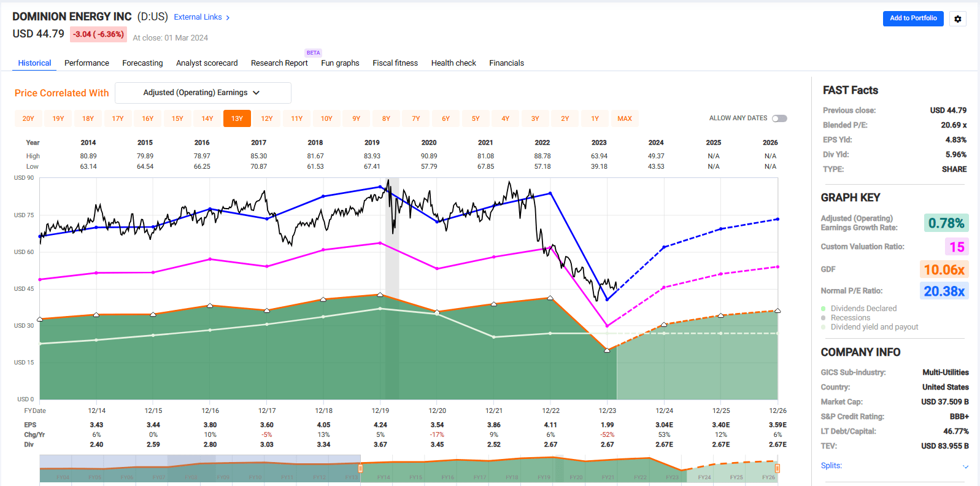980x486 pixels.
Task: Open the Health check tab
Action: pos(453,63)
